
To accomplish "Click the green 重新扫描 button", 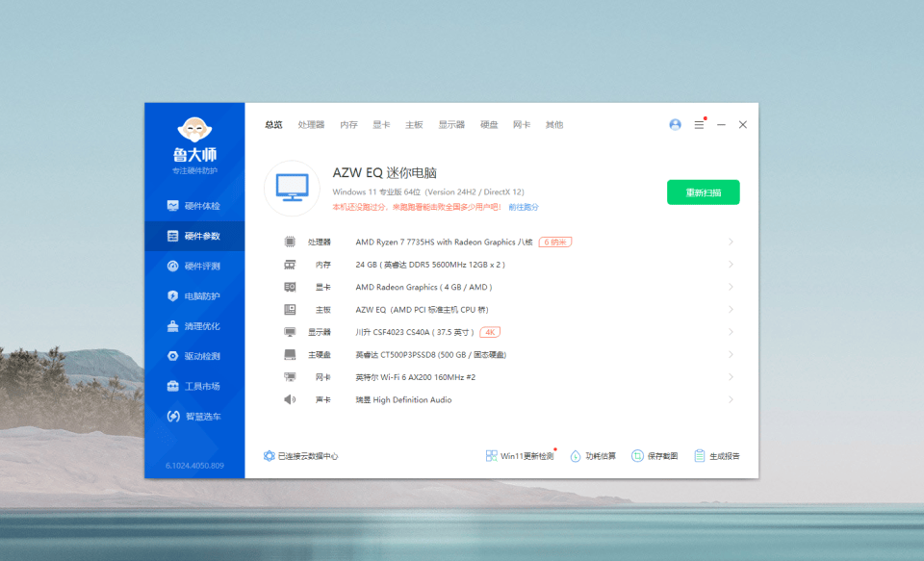I will [x=703, y=192].
